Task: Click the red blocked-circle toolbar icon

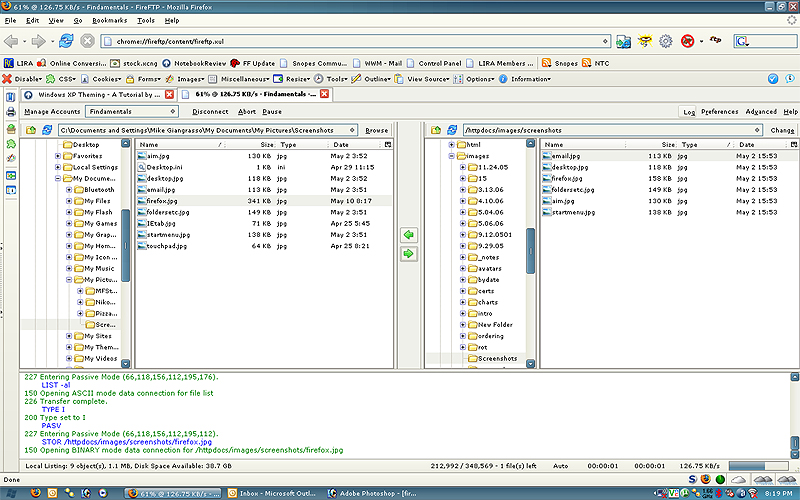Action: [x=687, y=41]
